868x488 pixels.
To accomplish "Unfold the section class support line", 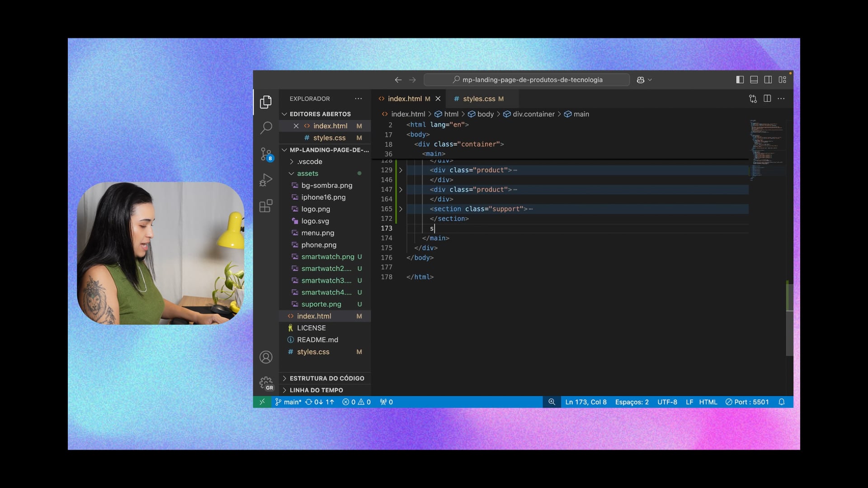I will [x=401, y=209].
